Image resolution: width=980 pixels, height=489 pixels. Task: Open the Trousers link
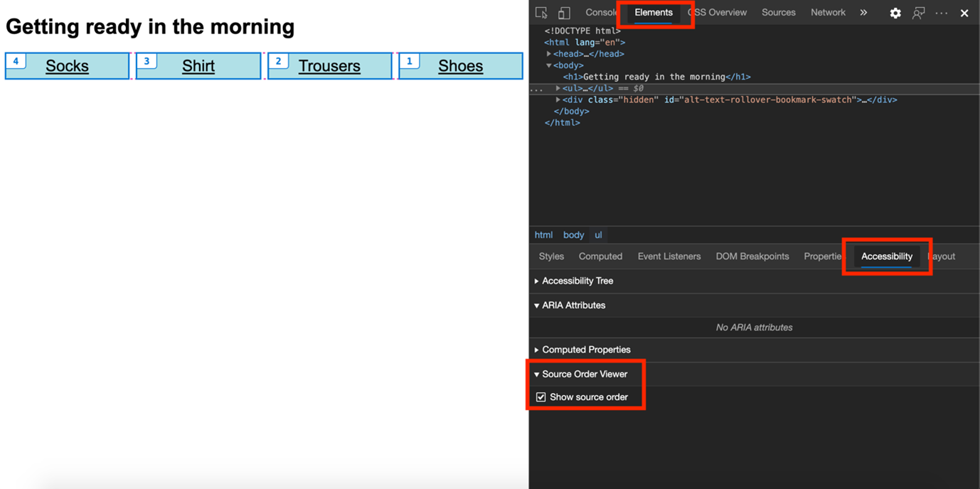[x=329, y=66]
